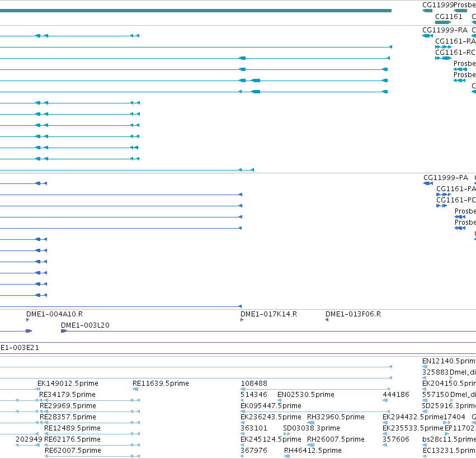Image resolution: width=476 pixels, height=459 pixels.
Task: Select the 367976 feature label
Action: pyautogui.click(x=254, y=451)
